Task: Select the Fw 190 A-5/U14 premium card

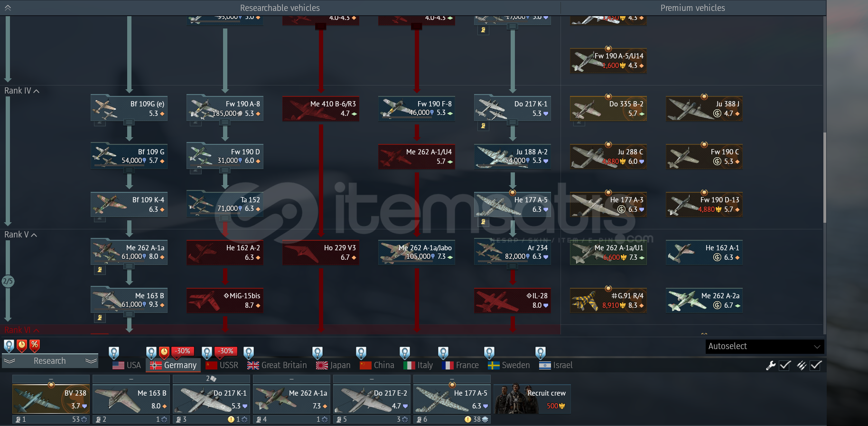Action: coord(608,61)
